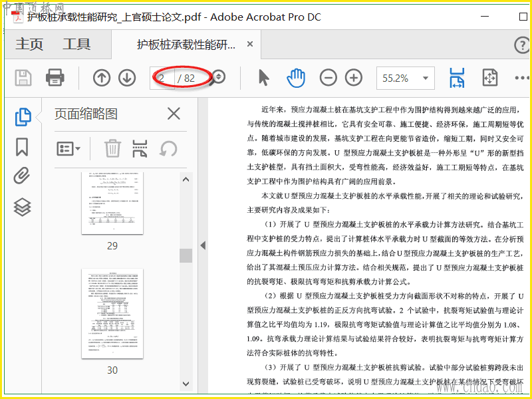This screenshot has width=532, height=399.
Task: Open the zoom level 55.2% dropdown
Action: pyautogui.click(x=406, y=78)
